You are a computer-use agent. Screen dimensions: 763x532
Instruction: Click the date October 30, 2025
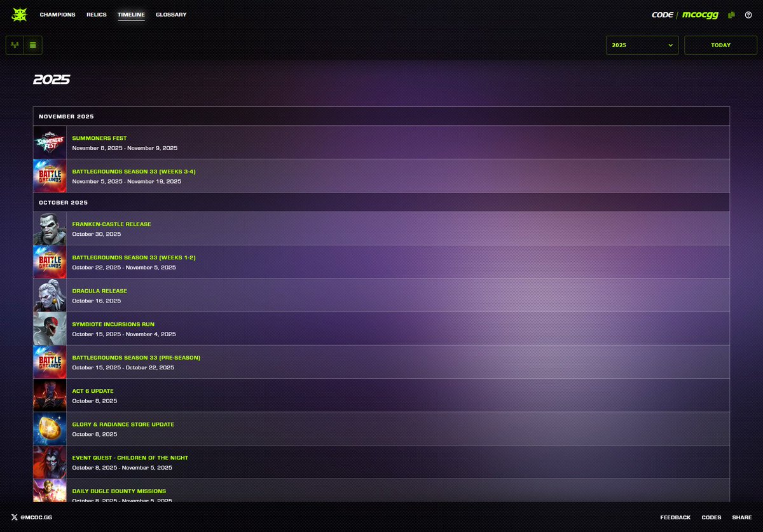pos(97,234)
